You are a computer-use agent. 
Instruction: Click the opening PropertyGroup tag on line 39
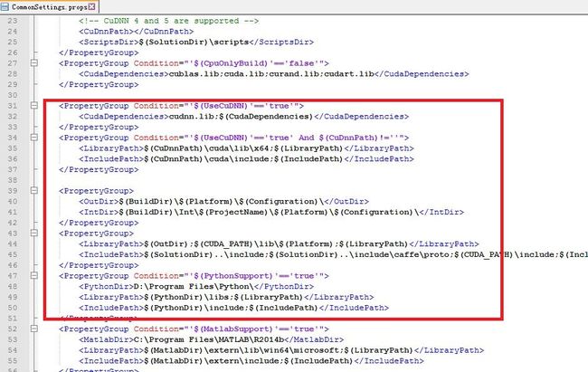tap(96, 191)
